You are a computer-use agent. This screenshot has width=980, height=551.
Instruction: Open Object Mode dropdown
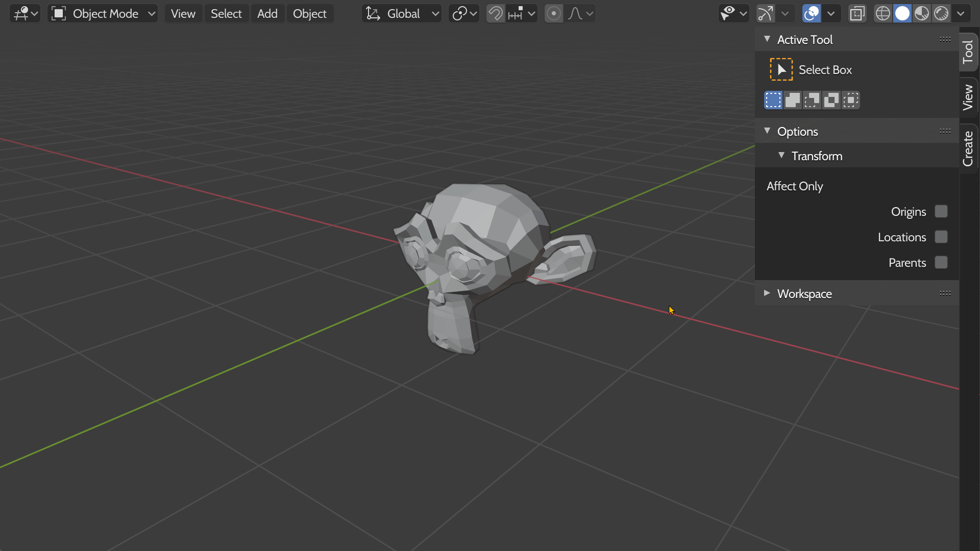[x=103, y=14]
